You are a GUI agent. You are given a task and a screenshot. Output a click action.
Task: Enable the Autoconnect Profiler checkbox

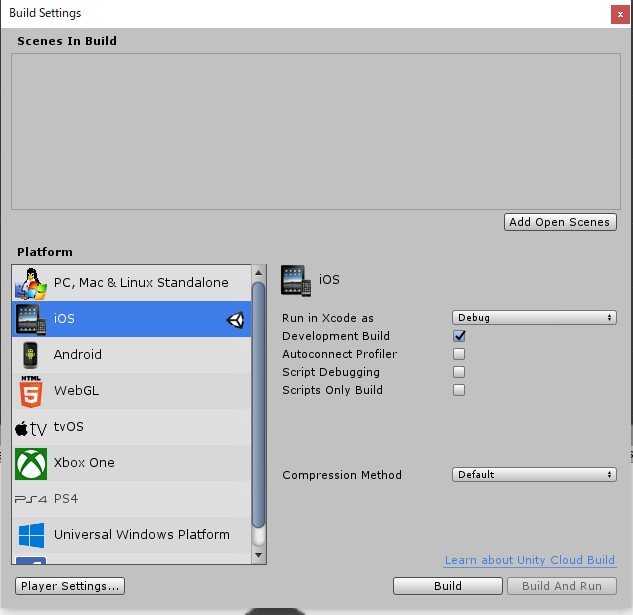point(459,354)
